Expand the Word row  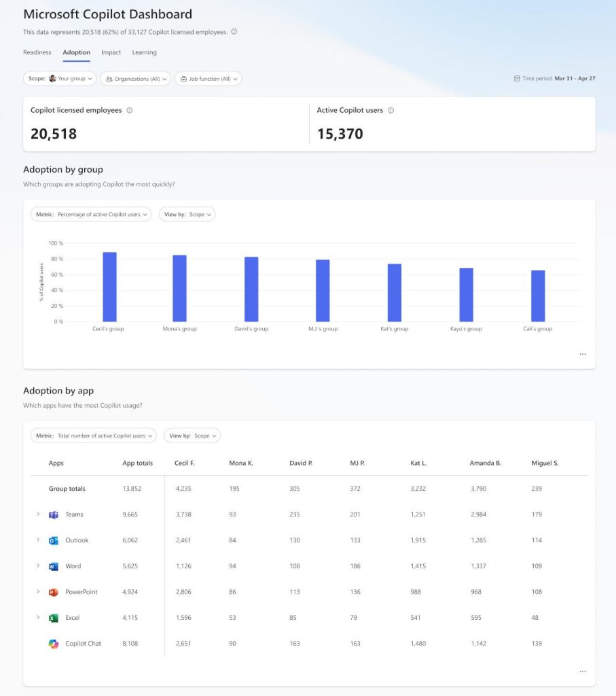pyautogui.click(x=38, y=565)
